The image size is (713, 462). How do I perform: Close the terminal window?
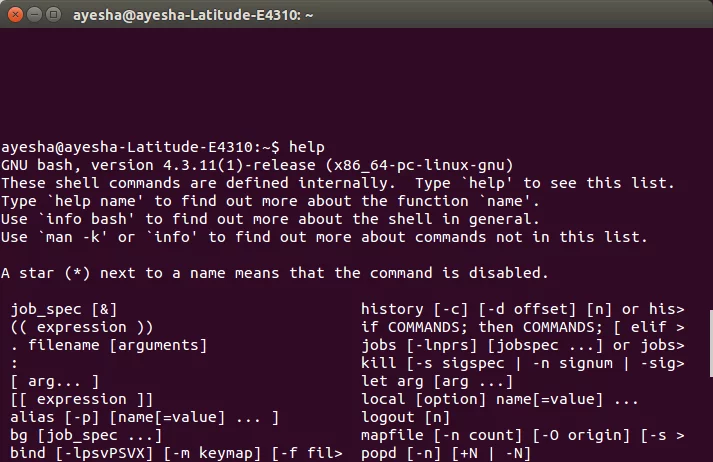coord(15,15)
